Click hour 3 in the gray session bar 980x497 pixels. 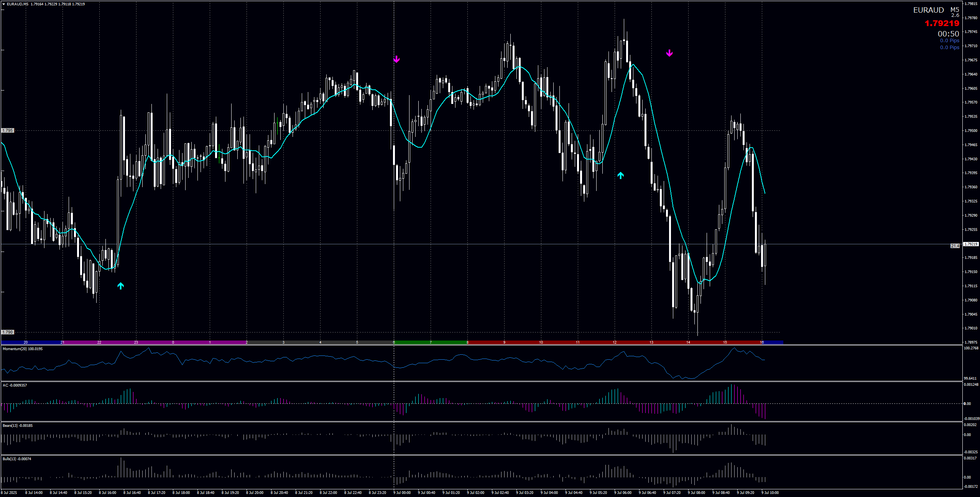pyautogui.click(x=283, y=342)
